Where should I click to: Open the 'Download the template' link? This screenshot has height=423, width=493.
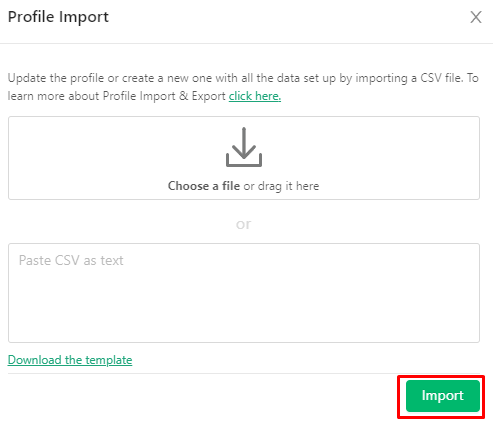[70, 360]
